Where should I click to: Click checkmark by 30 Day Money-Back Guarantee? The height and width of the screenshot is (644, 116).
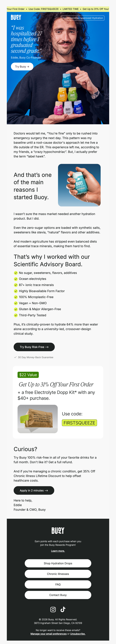(15, 357)
